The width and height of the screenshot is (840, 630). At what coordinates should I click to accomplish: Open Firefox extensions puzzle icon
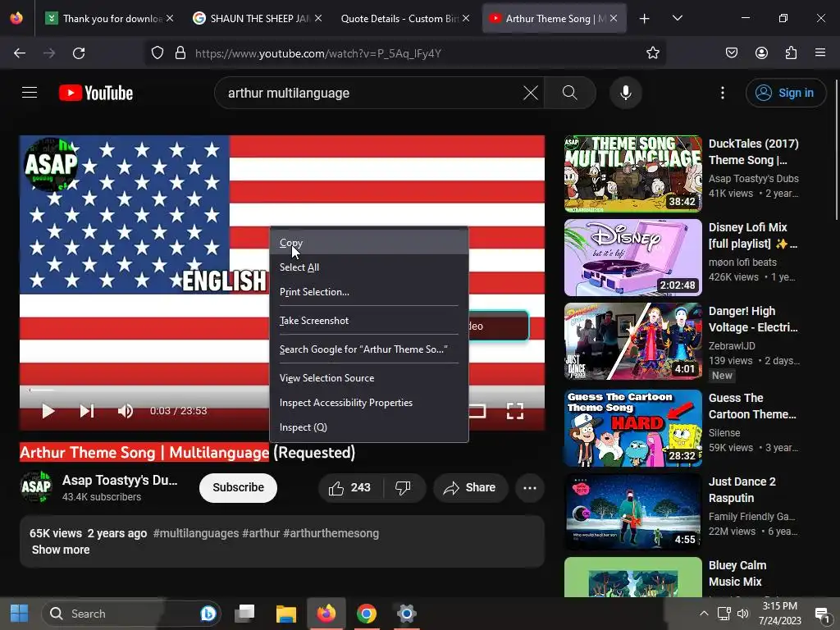click(x=791, y=53)
